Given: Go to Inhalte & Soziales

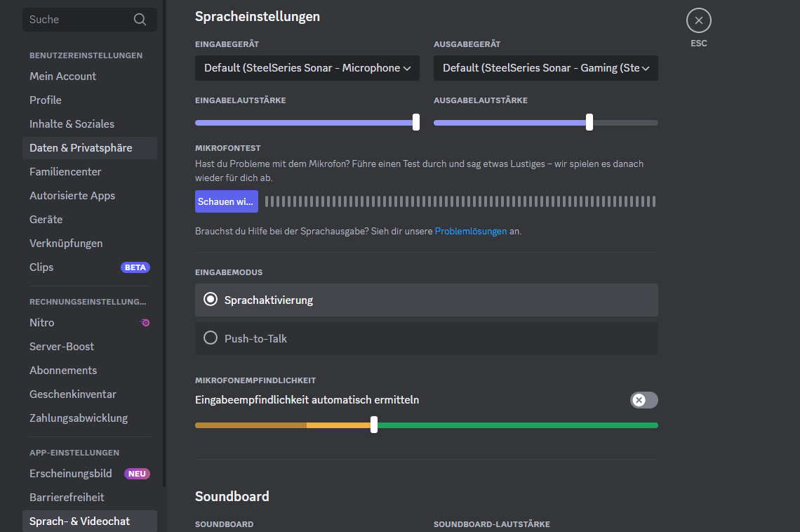Looking at the screenshot, I should tap(90, 124).
